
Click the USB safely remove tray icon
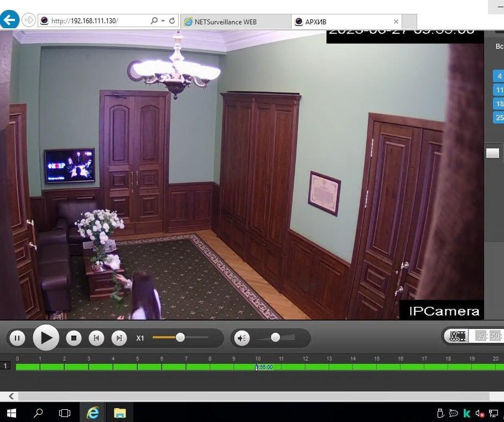440,413
